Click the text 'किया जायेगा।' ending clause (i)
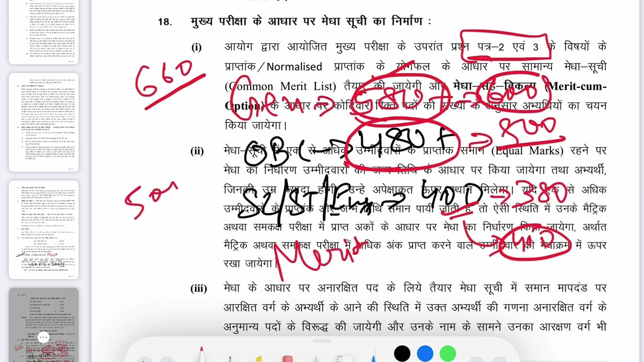This screenshot has height=362, width=644. [255, 125]
